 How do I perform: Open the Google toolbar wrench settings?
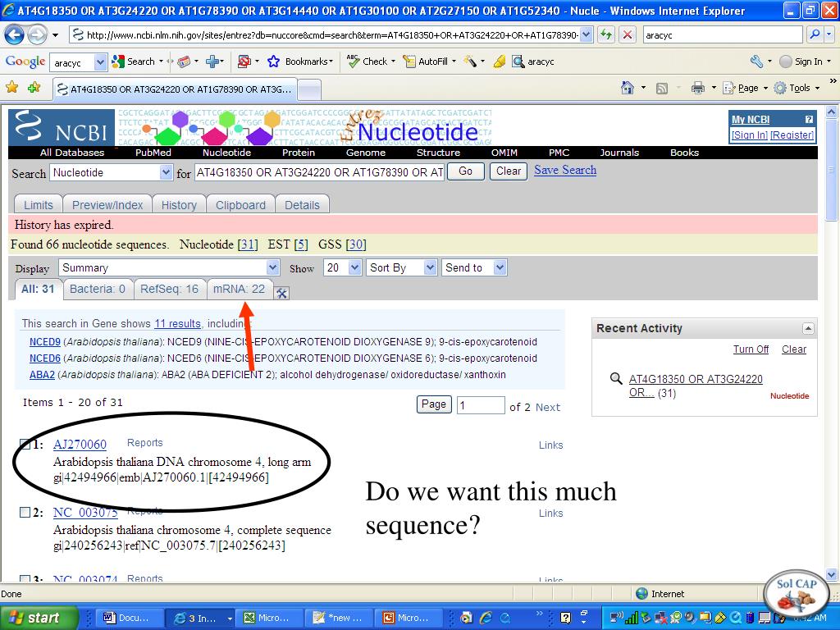click(x=756, y=62)
